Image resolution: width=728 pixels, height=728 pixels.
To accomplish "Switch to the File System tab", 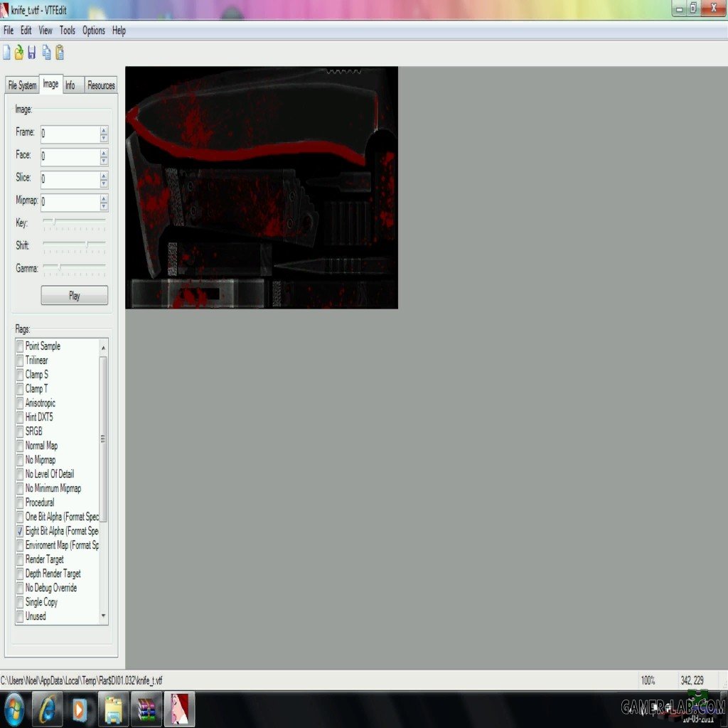I will (22, 85).
